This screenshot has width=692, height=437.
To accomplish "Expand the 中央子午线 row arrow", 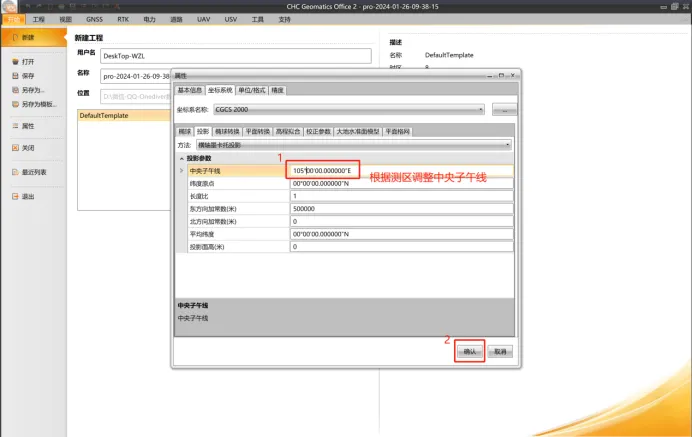I will click(x=181, y=170).
